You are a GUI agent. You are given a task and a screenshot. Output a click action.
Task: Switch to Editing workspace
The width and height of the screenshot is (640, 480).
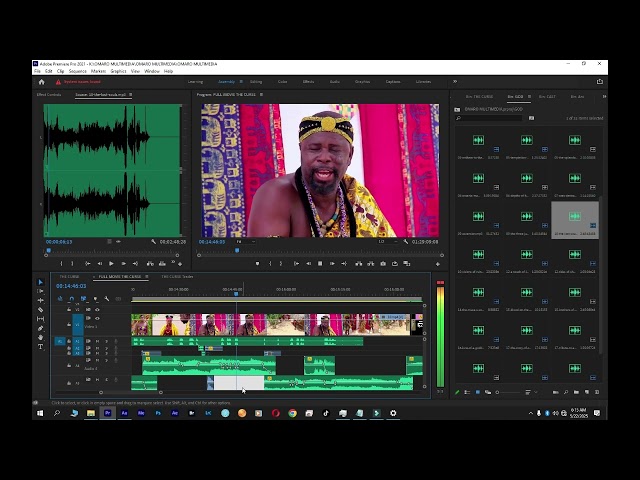click(x=256, y=82)
